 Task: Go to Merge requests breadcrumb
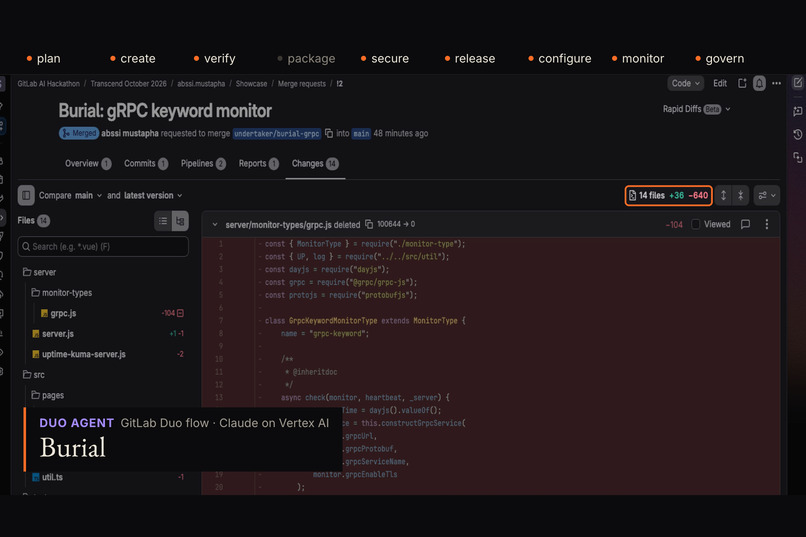tap(302, 84)
